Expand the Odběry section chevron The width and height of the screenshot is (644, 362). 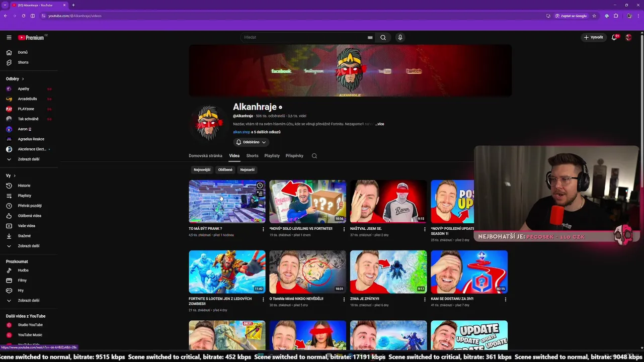click(x=23, y=79)
